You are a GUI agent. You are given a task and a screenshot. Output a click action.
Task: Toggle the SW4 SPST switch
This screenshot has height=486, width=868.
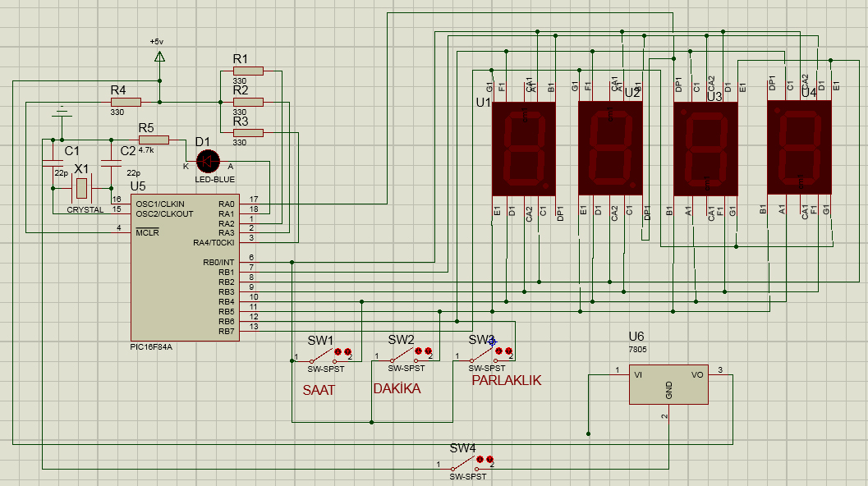click(x=466, y=463)
